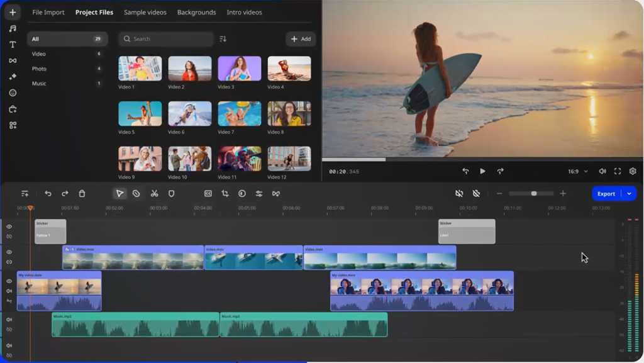Select the Split (scissors) tool
Viewport: 644px width, 363px height.
155,193
